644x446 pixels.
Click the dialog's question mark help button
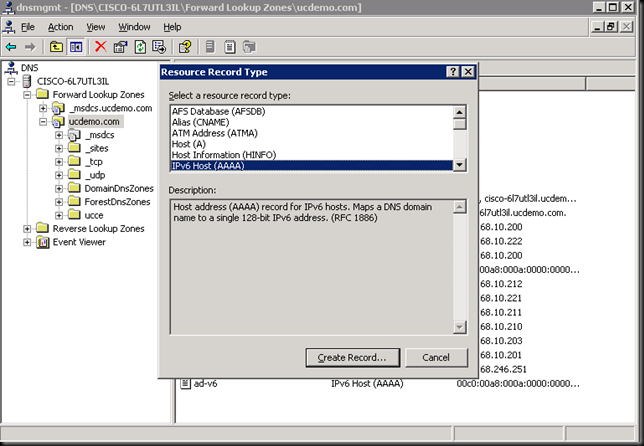coord(453,72)
